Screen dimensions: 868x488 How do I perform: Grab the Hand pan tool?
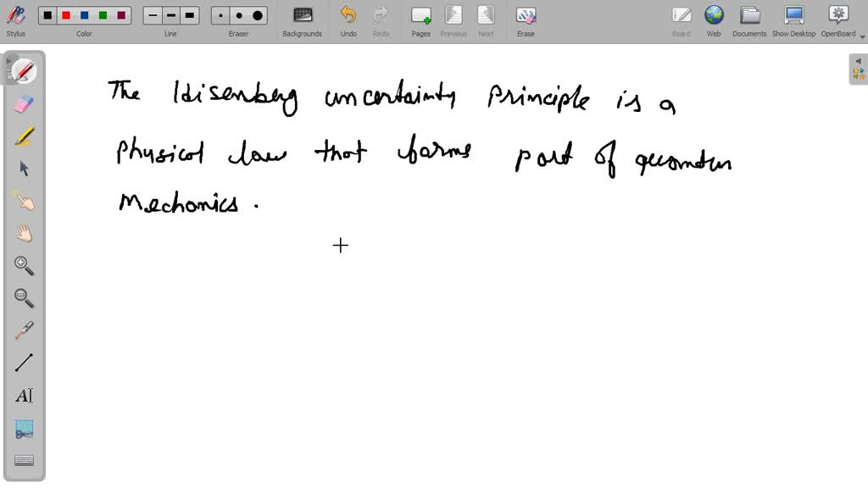coord(24,232)
